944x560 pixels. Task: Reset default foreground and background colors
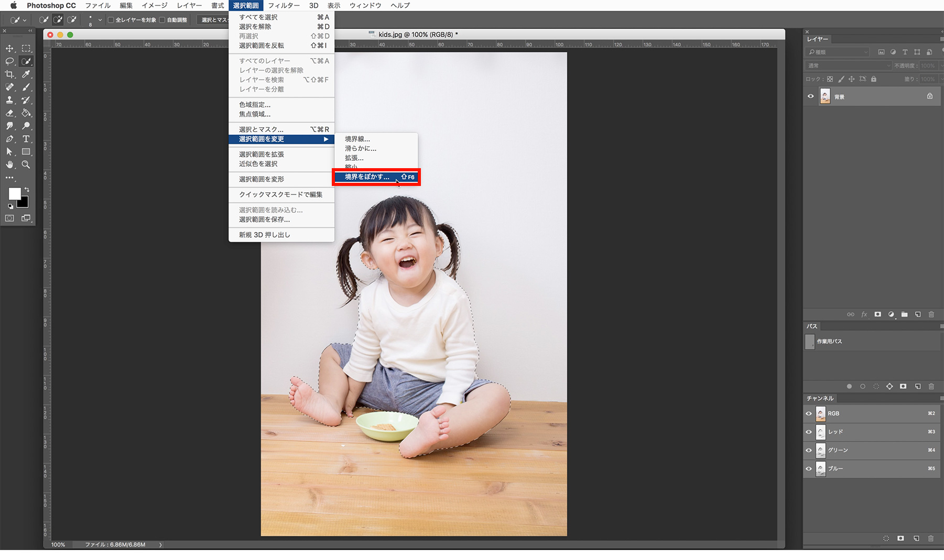tap(10, 206)
